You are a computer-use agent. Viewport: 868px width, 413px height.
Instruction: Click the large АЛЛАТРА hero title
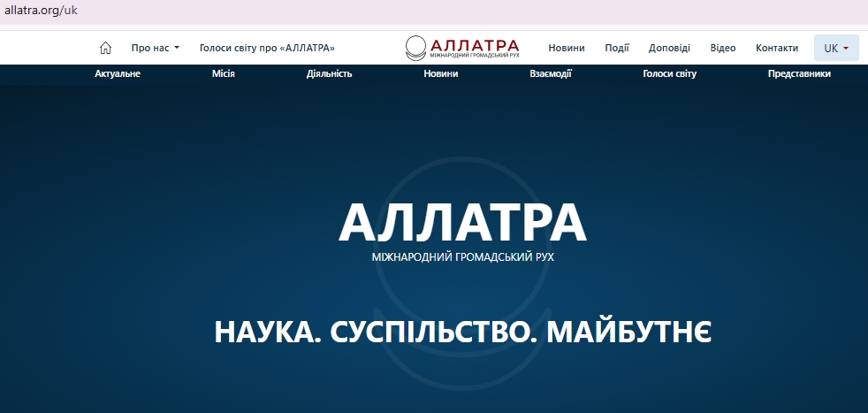(x=462, y=222)
